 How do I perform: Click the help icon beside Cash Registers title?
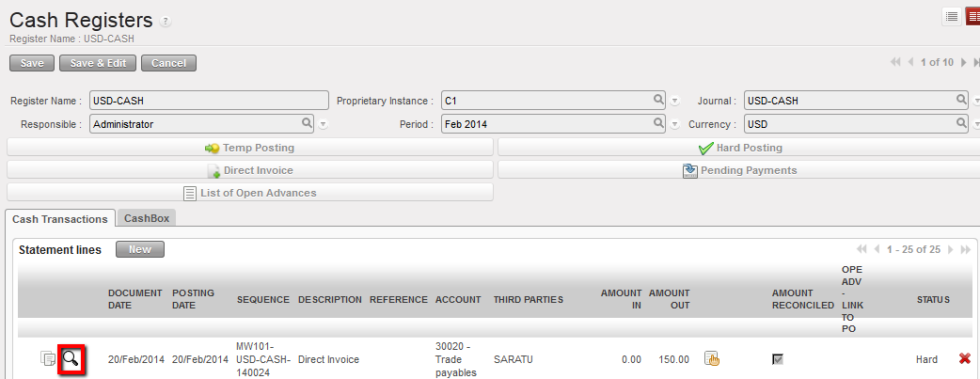166,22
